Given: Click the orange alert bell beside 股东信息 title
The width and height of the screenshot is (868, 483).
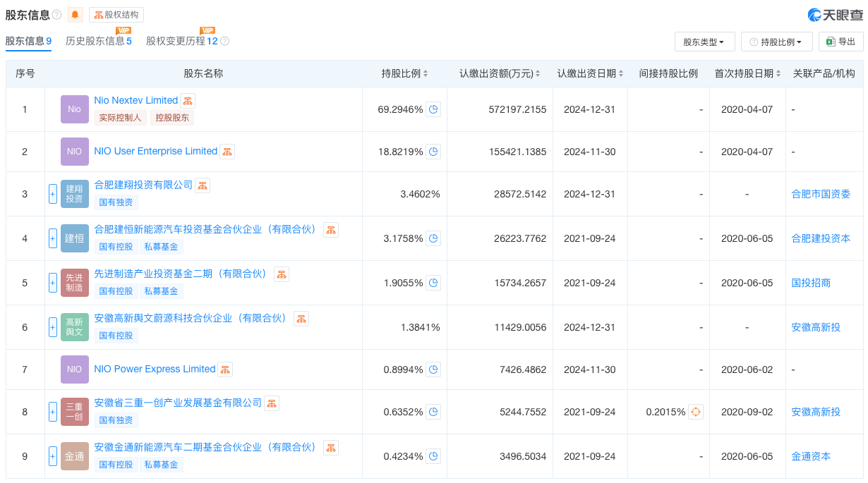Looking at the screenshot, I should tap(75, 14).
